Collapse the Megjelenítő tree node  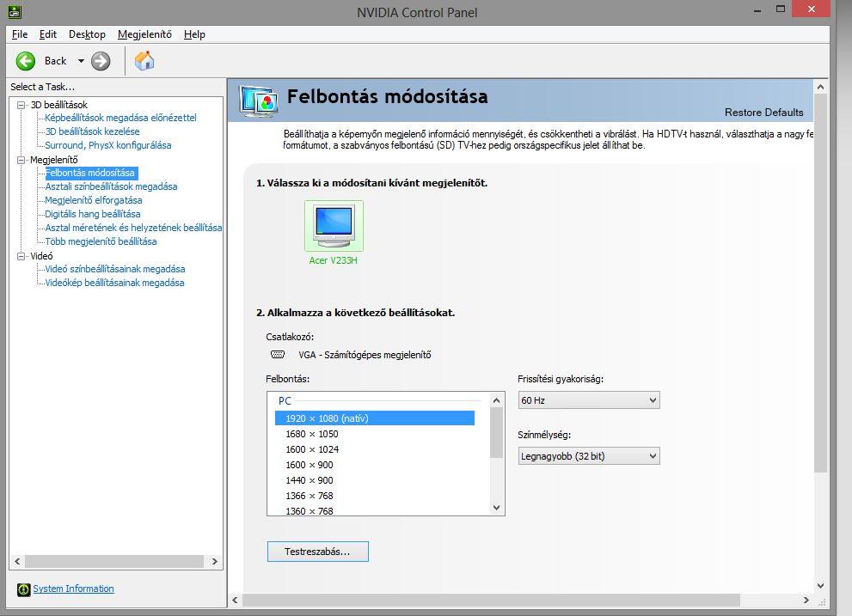tap(21, 160)
